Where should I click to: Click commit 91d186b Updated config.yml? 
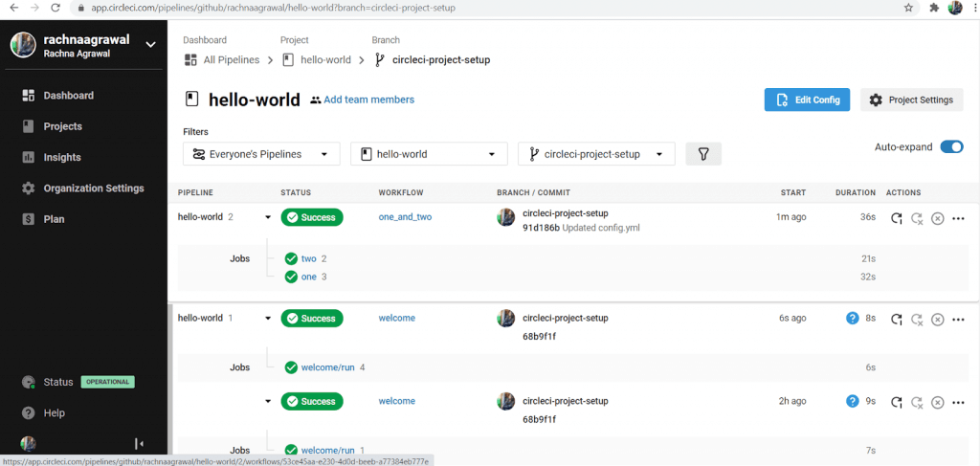(581, 228)
